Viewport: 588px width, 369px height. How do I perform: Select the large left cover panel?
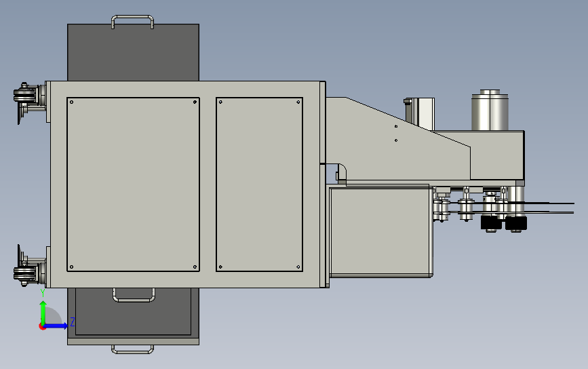click(133, 184)
